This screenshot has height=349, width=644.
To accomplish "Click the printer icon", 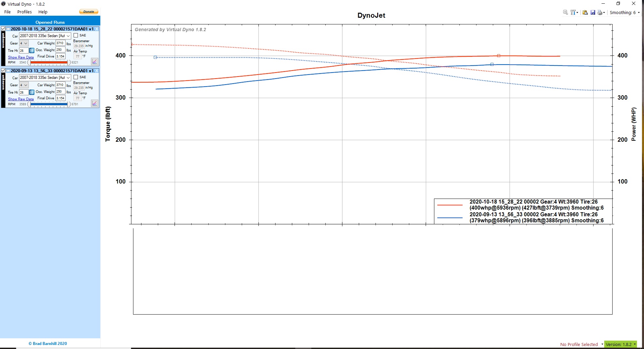I will coord(600,12).
